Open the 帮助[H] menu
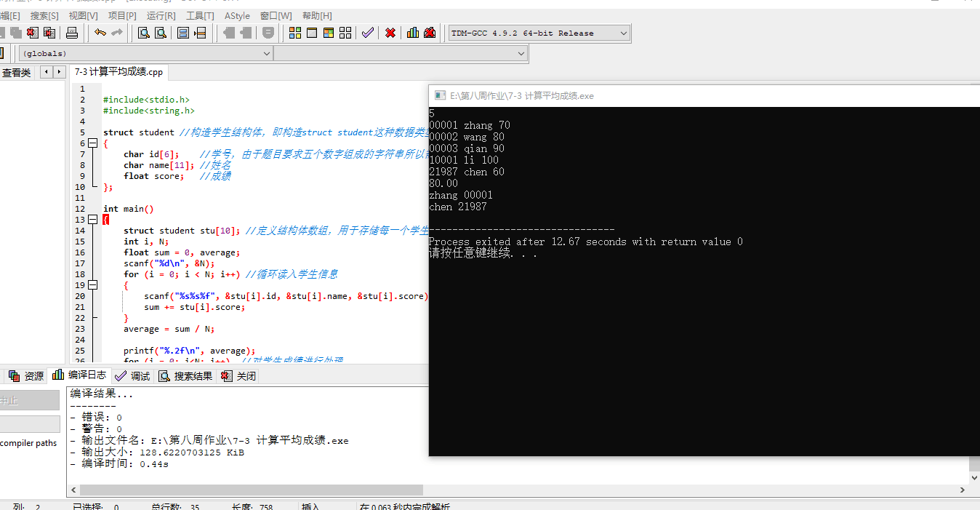980x510 pixels. click(317, 15)
